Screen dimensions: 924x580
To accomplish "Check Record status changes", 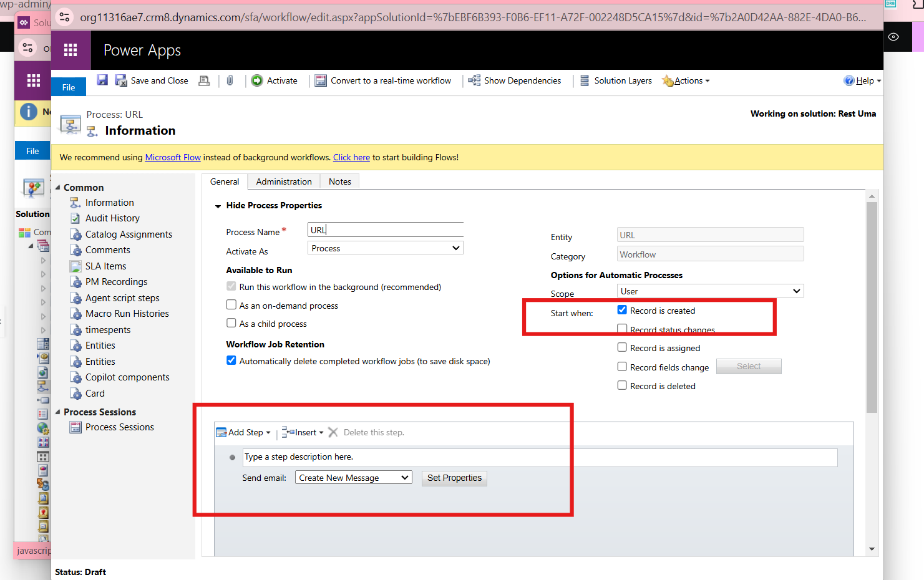I will click(622, 329).
